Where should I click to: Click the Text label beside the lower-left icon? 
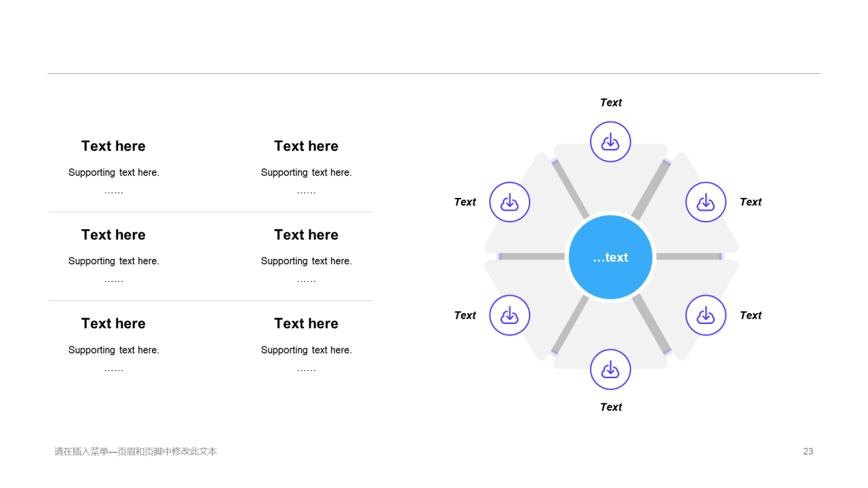pyautogui.click(x=465, y=315)
